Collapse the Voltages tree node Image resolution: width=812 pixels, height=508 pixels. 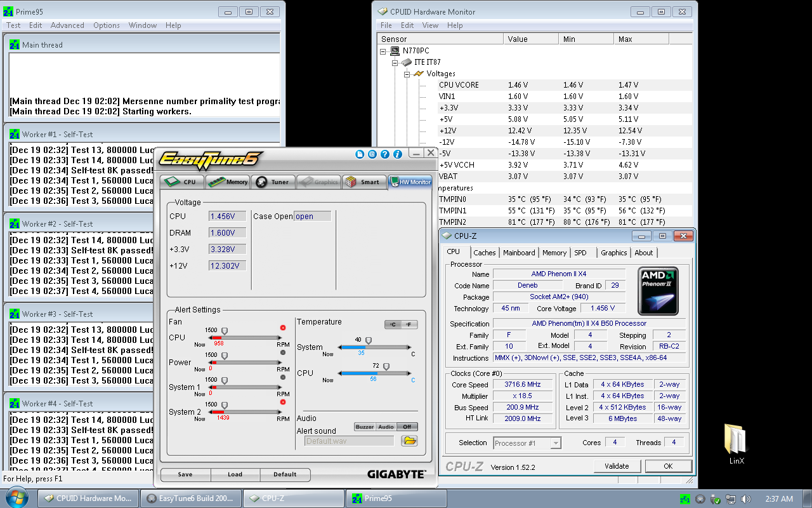pyautogui.click(x=407, y=74)
